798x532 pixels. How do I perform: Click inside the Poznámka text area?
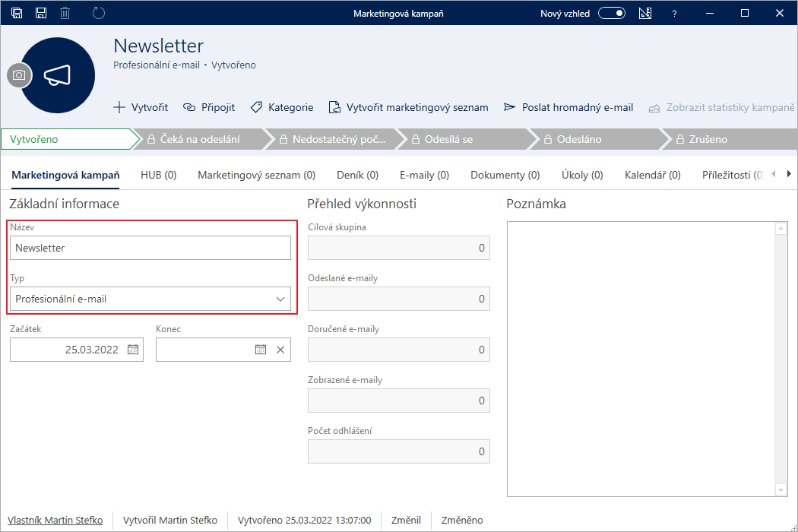(641, 359)
